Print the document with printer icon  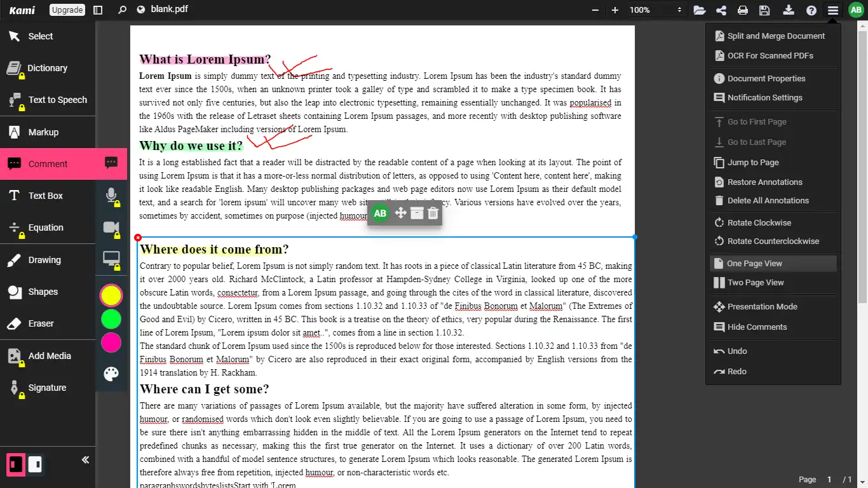click(743, 10)
